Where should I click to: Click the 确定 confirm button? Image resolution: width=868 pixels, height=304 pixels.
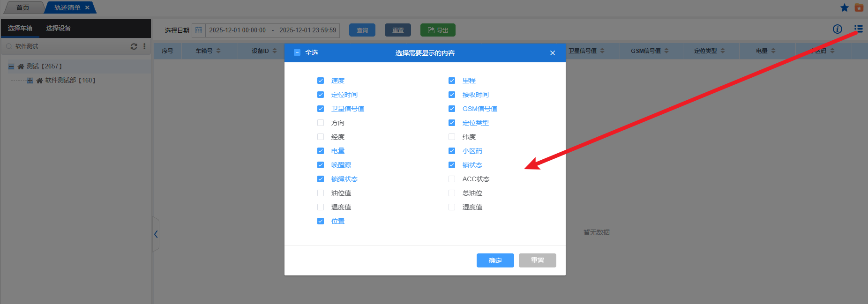(495, 260)
